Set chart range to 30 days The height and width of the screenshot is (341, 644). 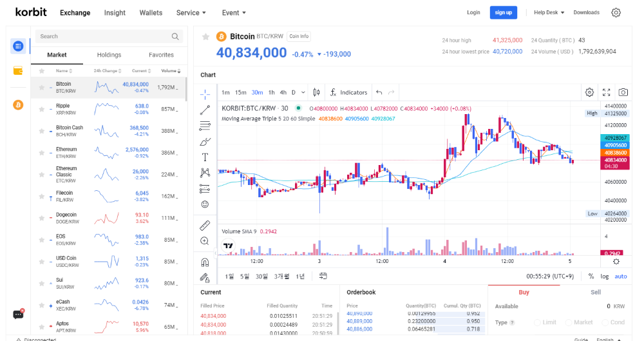pyautogui.click(x=261, y=277)
